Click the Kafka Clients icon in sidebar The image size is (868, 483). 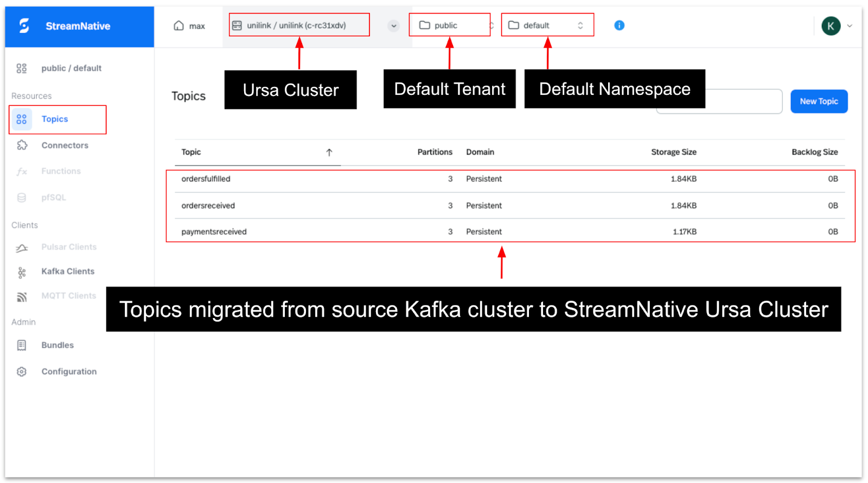[22, 272]
